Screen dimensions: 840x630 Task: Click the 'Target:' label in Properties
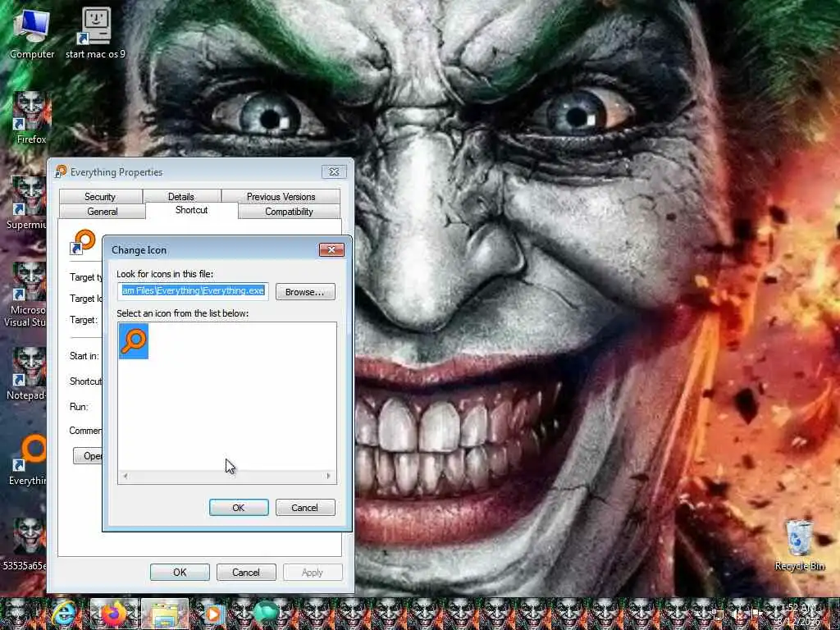click(84, 320)
